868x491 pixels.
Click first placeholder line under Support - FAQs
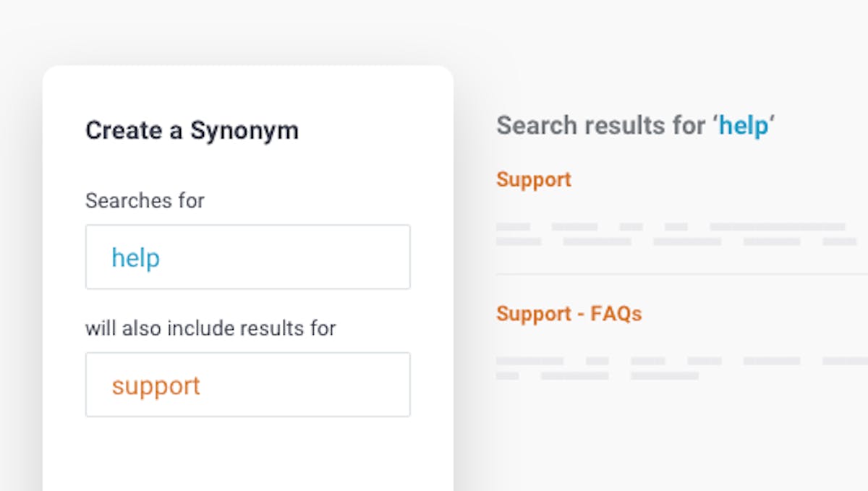[x=682, y=361]
